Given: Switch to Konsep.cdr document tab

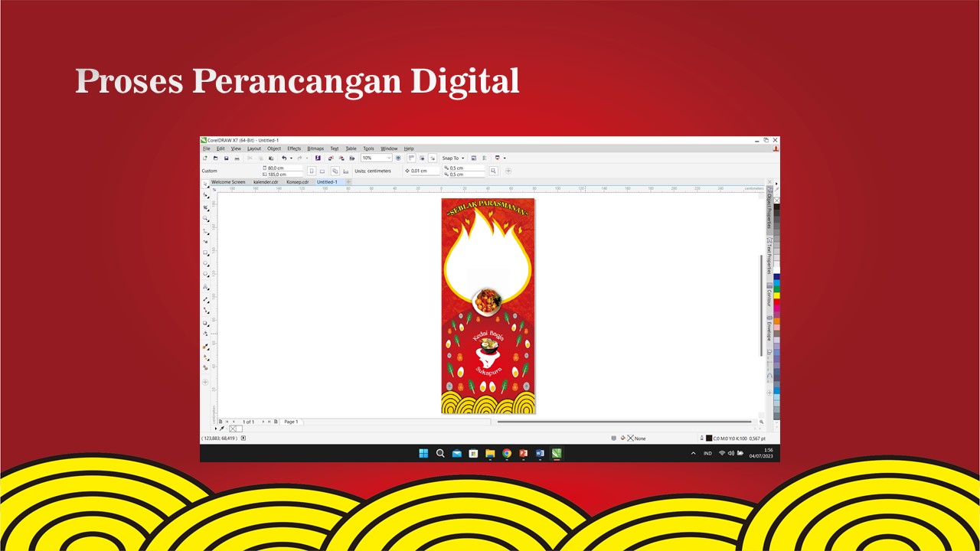Looking at the screenshot, I should pos(298,182).
